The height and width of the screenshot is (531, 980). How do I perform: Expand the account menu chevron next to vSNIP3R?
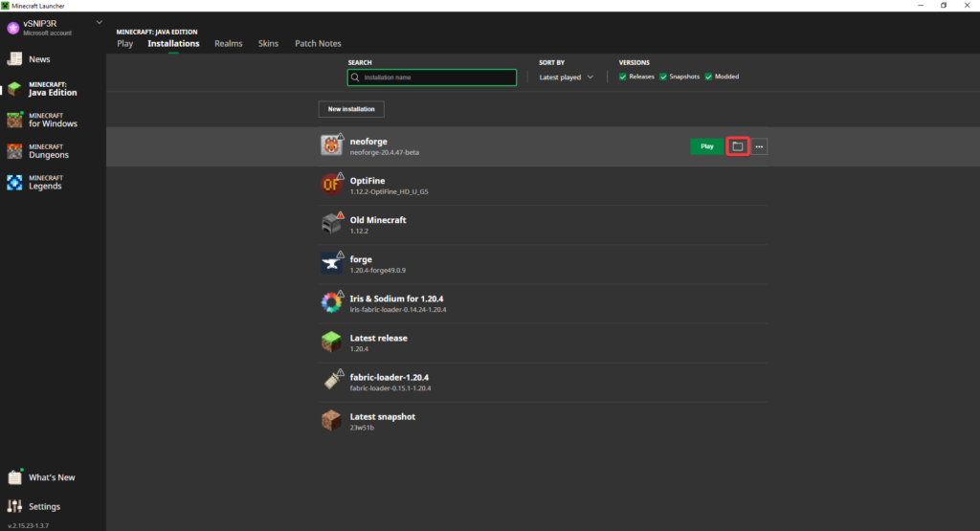pos(100,22)
